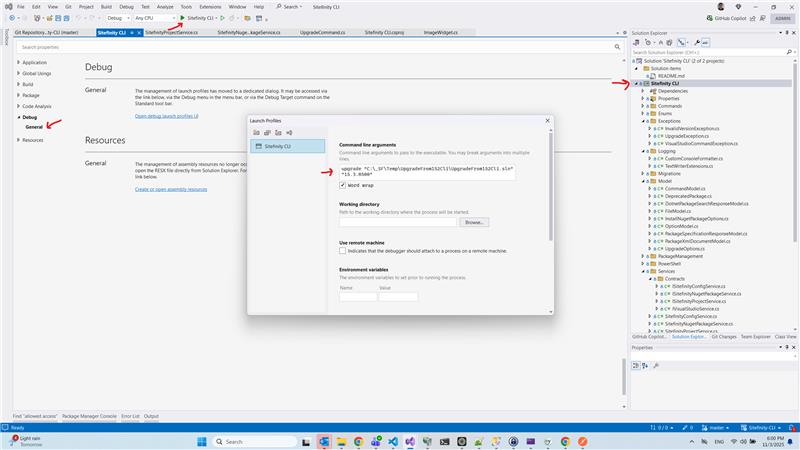Image resolution: width=800 pixels, height=450 pixels.
Task: Click Launch Profiles dialog vertical scrollbar
Action: click(551, 186)
